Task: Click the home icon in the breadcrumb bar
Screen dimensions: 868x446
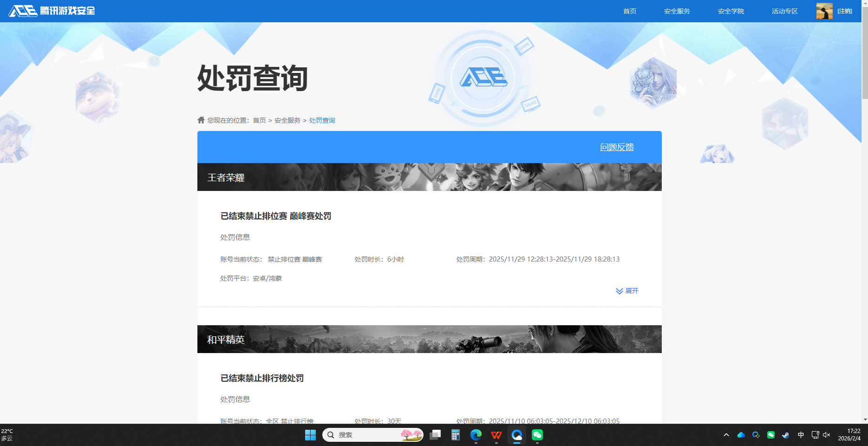Action: [x=201, y=120]
